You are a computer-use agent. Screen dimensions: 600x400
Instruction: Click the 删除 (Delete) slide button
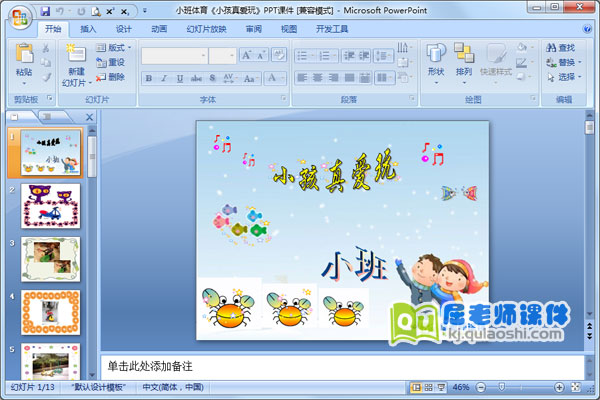(110, 77)
